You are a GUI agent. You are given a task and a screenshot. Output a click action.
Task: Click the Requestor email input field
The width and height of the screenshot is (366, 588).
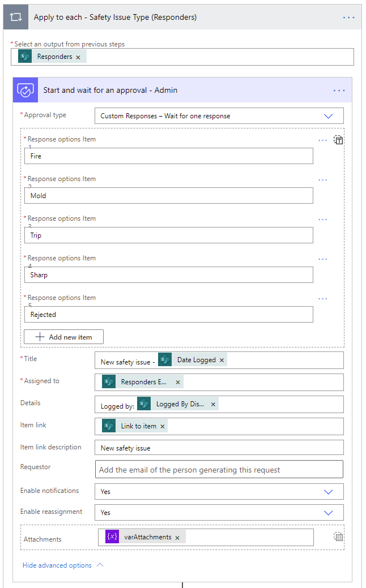pyautogui.click(x=219, y=469)
